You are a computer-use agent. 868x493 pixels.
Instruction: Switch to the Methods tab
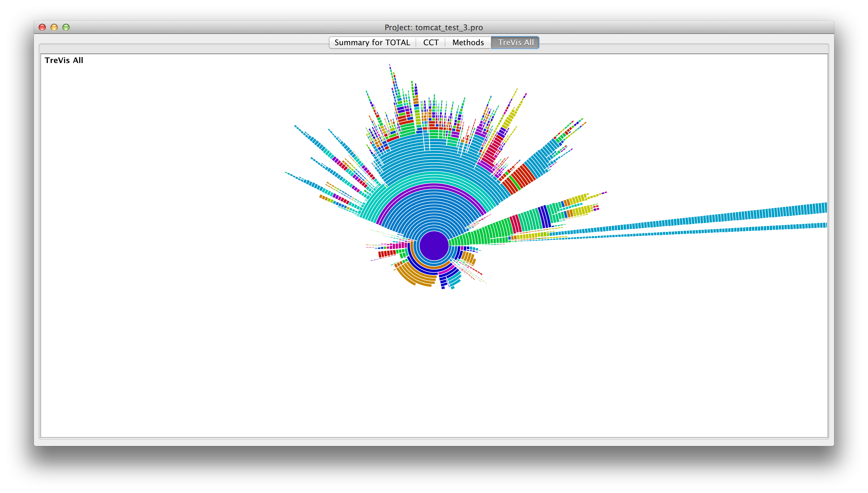click(x=468, y=42)
